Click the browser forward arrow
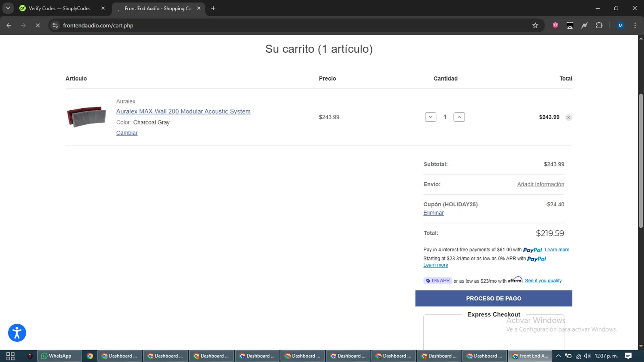Viewport: 644px width, 362px height. click(23, 25)
